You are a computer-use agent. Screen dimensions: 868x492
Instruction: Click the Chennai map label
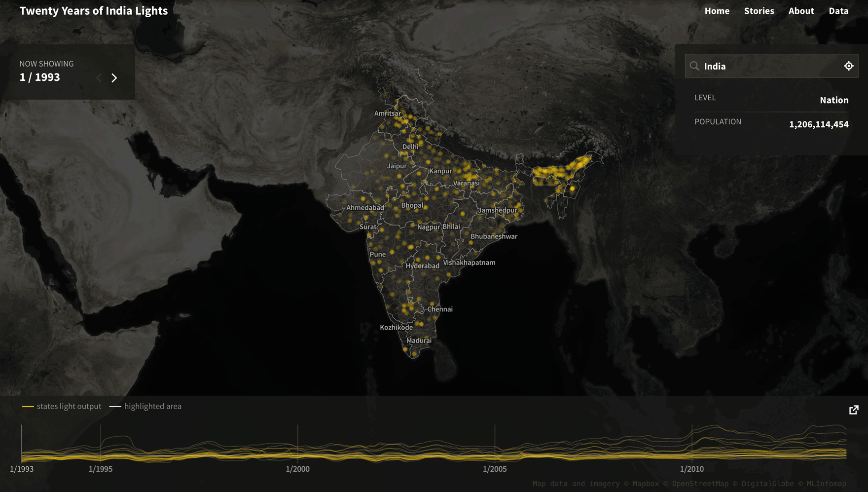click(440, 309)
